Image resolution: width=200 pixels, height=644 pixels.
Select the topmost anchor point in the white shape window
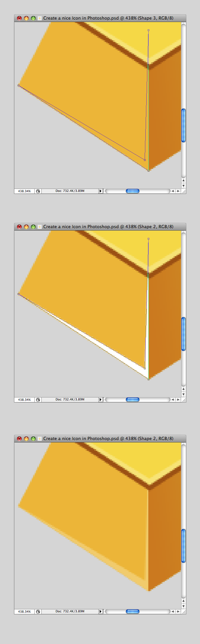(148, 239)
